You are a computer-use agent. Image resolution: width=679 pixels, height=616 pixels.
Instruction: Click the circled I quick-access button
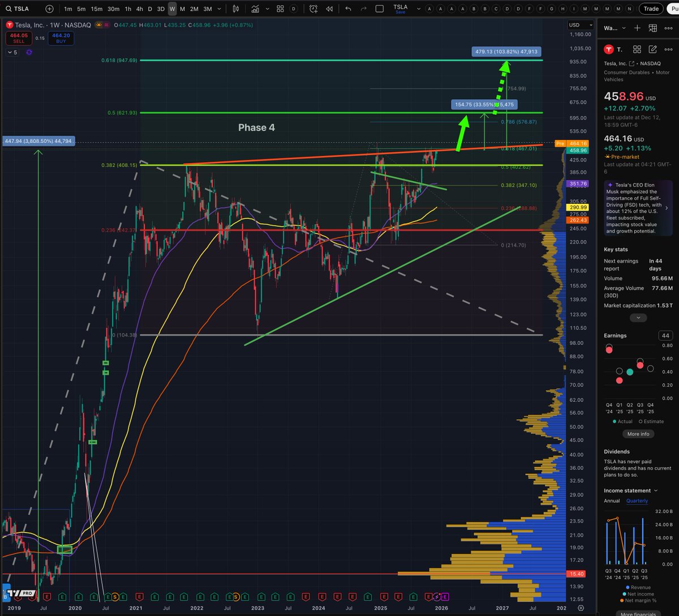pos(574,8)
